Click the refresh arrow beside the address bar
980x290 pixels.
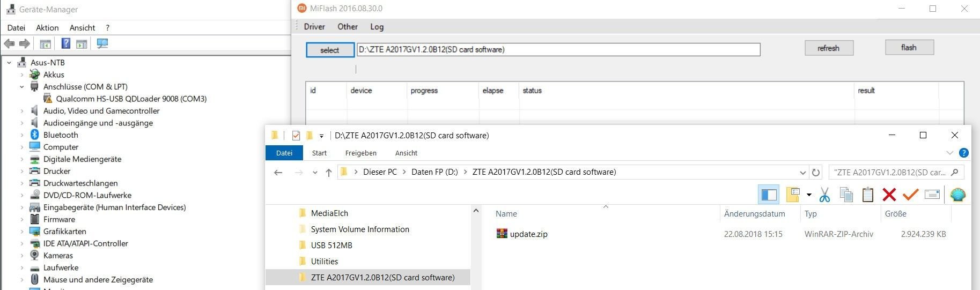coord(816,173)
